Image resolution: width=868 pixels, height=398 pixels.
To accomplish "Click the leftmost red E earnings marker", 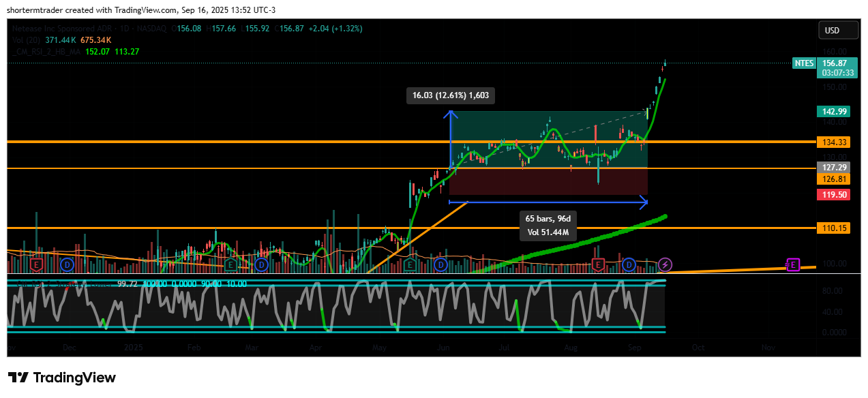I will pyautogui.click(x=35, y=264).
